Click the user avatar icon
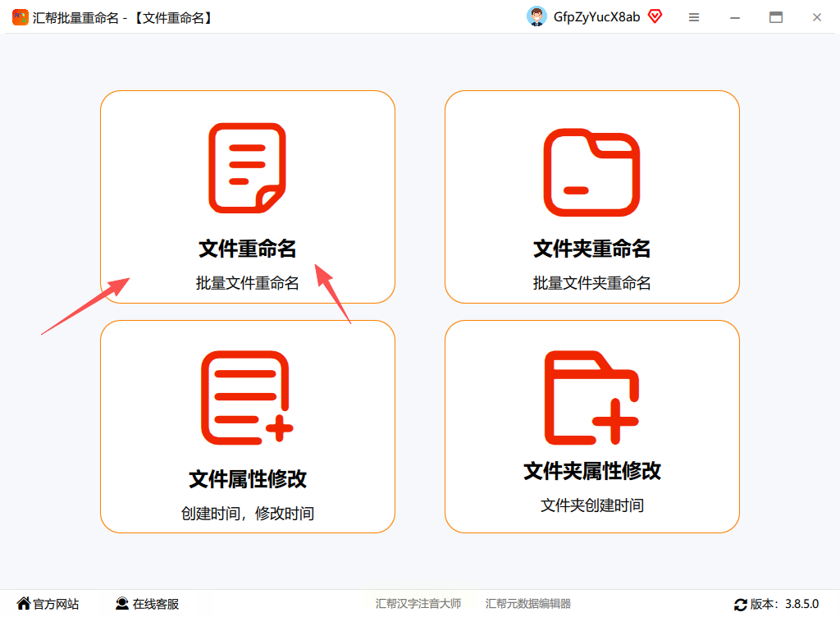The image size is (840, 617). [536, 16]
